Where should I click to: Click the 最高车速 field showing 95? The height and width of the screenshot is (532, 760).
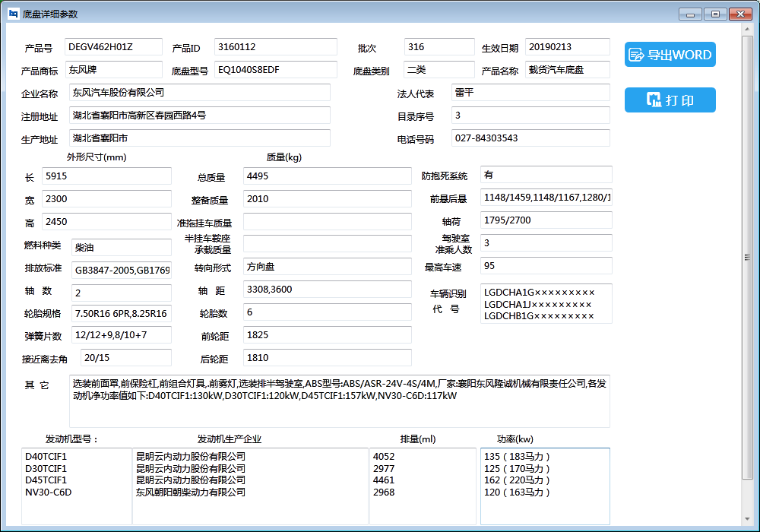pos(546,266)
